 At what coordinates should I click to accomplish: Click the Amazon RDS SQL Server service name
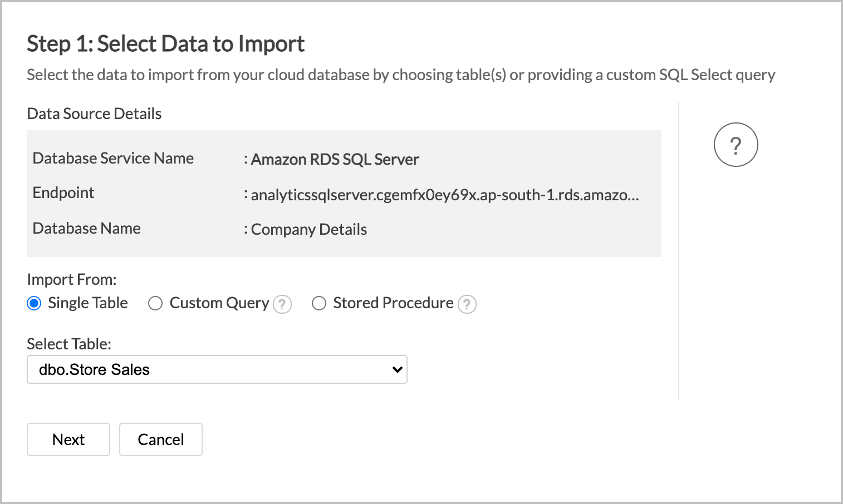click(334, 159)
